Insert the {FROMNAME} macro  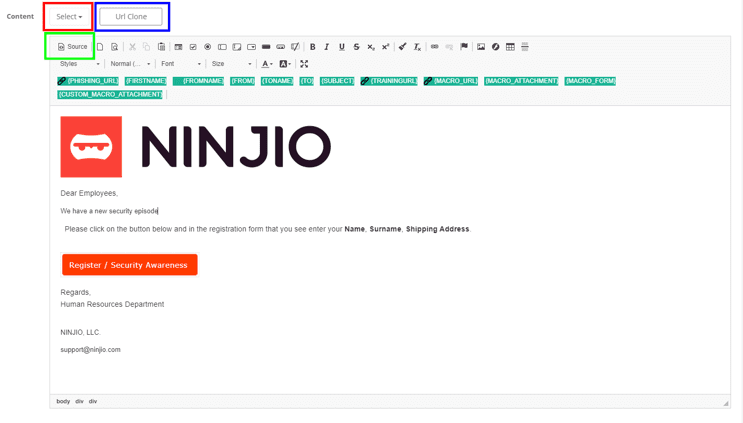pos(198,81)
